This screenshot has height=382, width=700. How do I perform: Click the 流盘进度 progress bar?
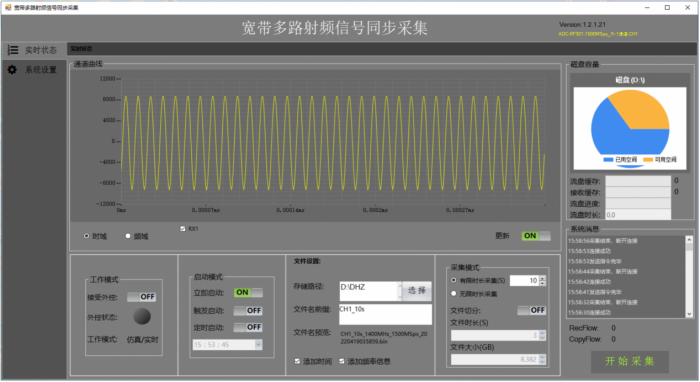tap(638, 203)
